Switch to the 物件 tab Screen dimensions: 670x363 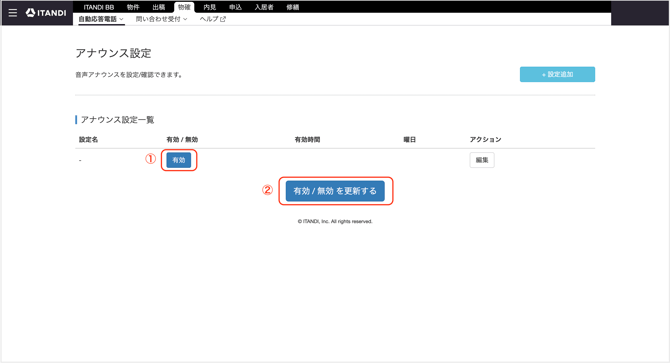(133, 7)
